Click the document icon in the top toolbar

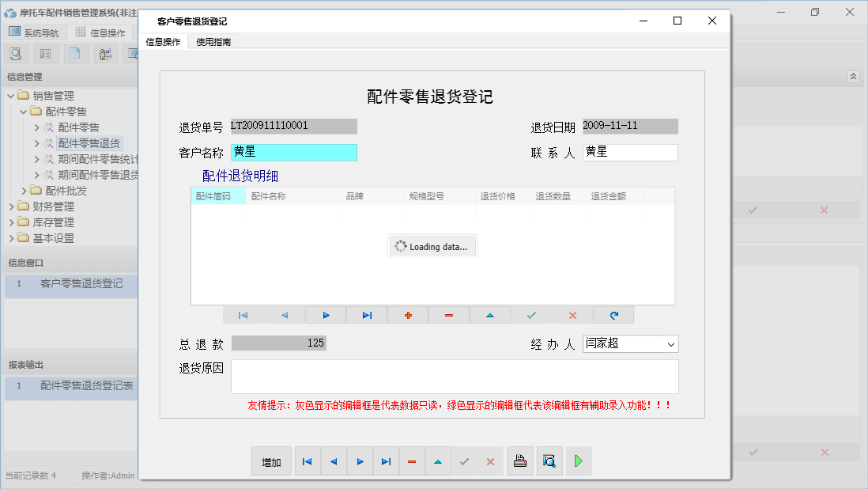(75, 53)
